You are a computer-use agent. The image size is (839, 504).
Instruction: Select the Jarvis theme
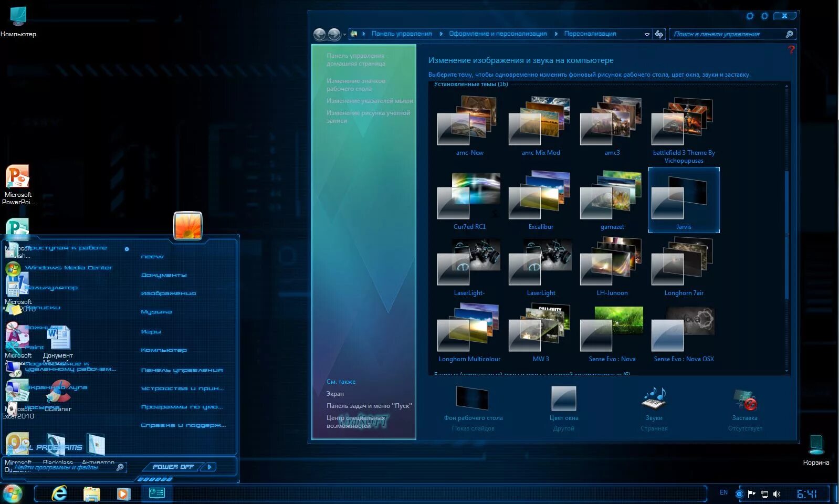pyautogui.click(x=684, y=201)
